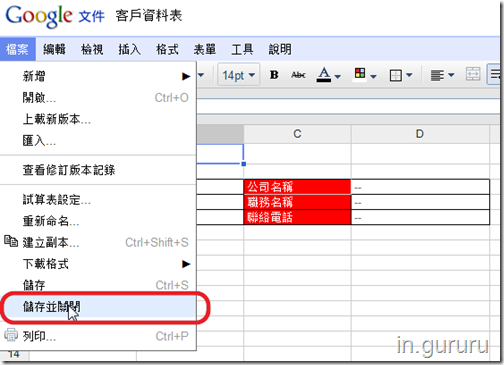Open the 說明 menu
This screenshot has height=365, width=504.
[280, 49]
